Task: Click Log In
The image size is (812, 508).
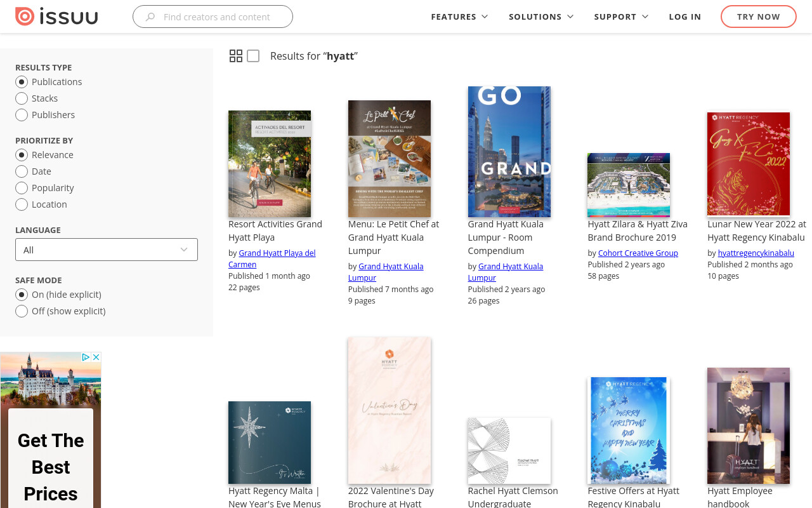Action: tap(685, 17)
